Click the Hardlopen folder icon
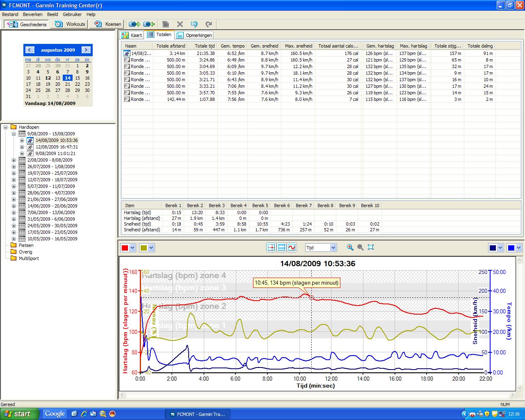This screenshot has height=420, width=525. pyautogui.click(x=14, y=127)
